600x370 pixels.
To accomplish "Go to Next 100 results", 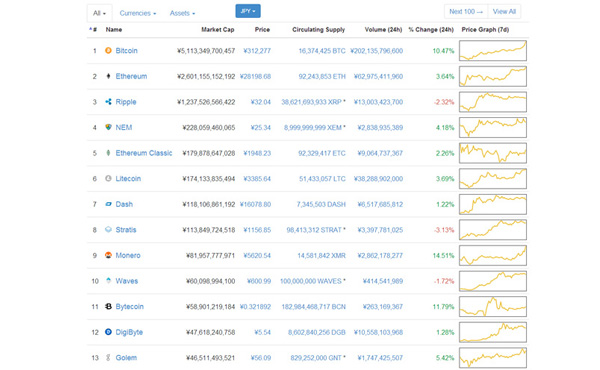I will pyautogui.click(x=466, y=11).
